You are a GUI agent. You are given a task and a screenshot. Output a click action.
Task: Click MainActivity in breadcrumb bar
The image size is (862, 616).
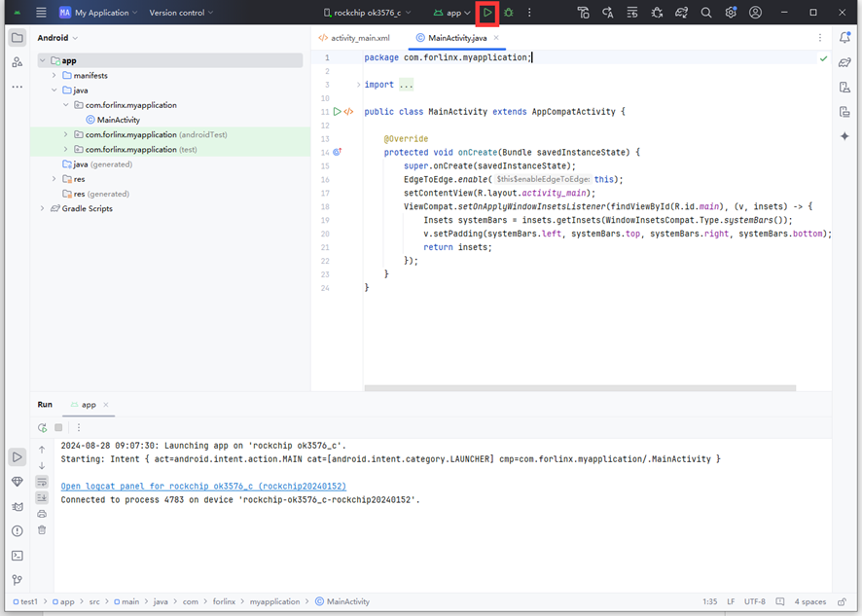(x=342, y=601)
